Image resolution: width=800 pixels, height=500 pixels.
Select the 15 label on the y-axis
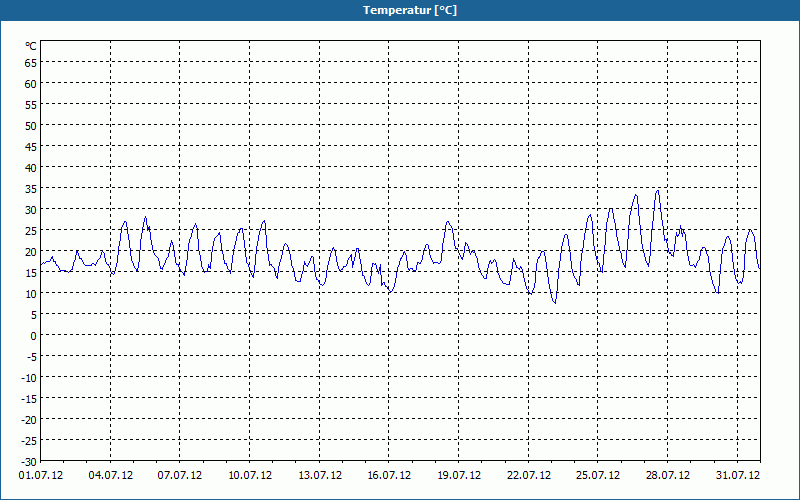[31, 273]
